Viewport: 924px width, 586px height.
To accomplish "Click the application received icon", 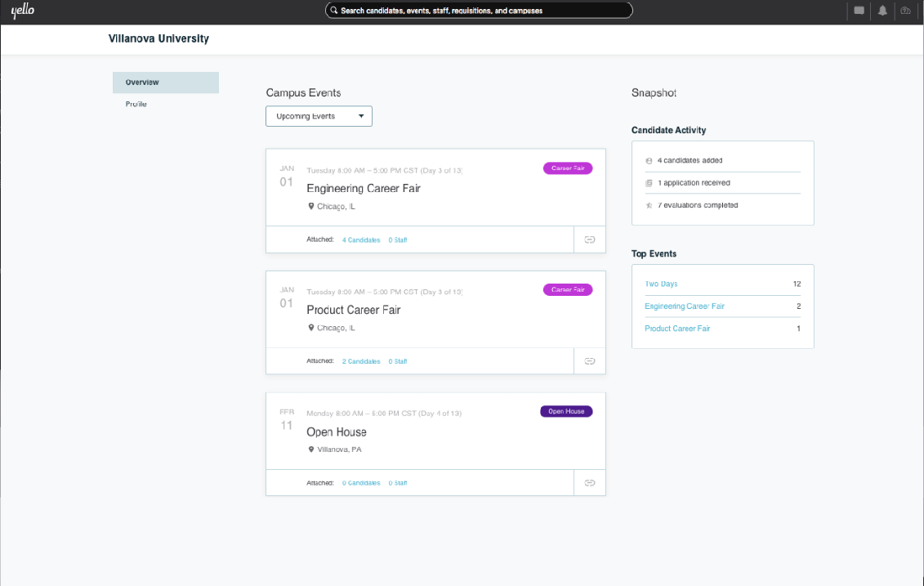I will [649, 183].
